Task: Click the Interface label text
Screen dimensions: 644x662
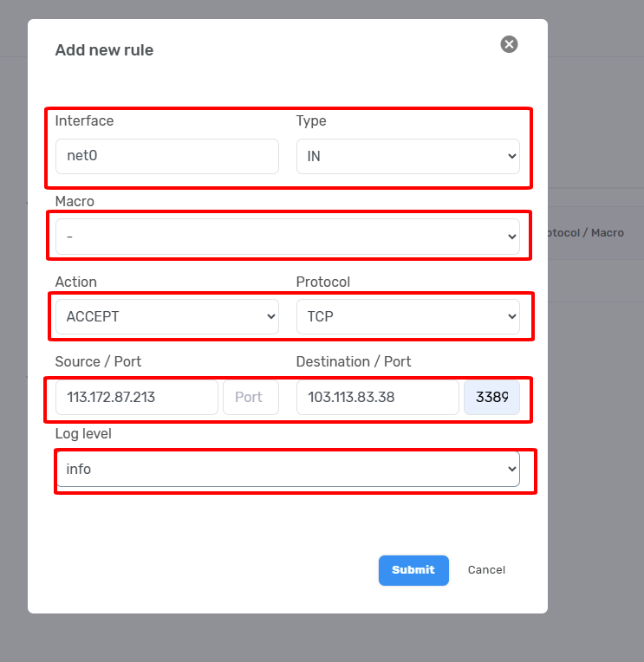Action: coord(84,121)
